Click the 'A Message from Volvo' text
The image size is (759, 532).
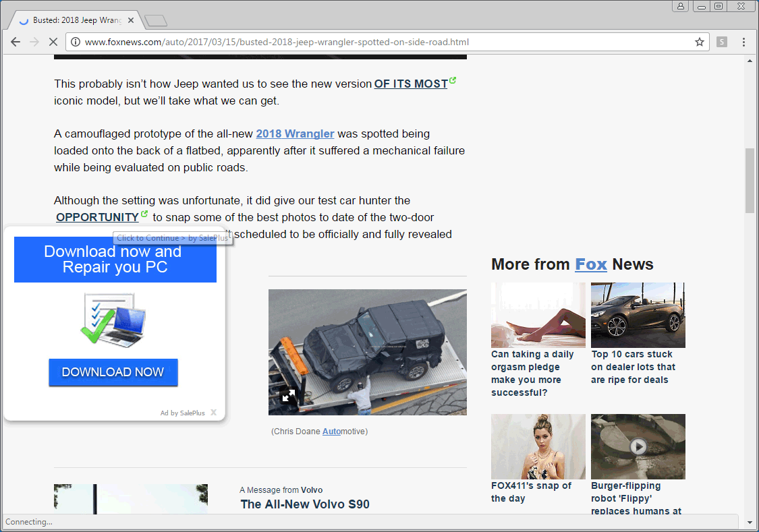(x=281, y=490)
